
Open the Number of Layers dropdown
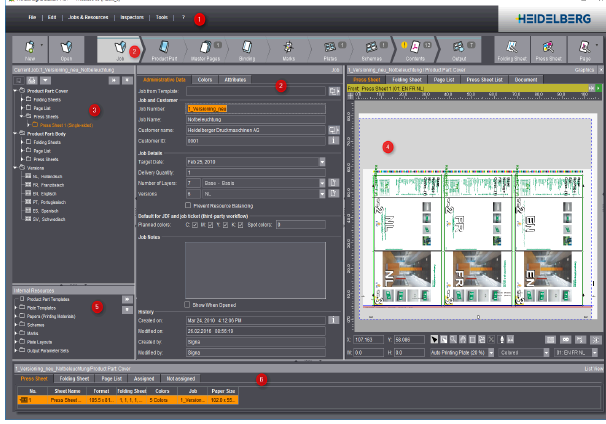[322, 183]
